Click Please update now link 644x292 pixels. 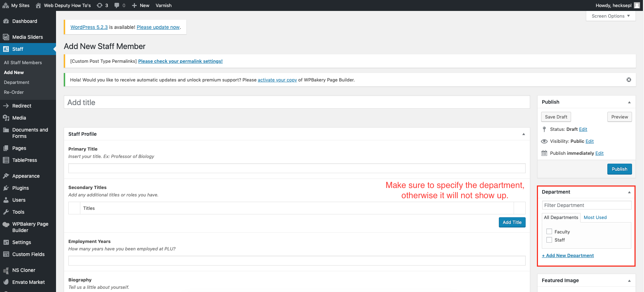click(x=158, y=27)
